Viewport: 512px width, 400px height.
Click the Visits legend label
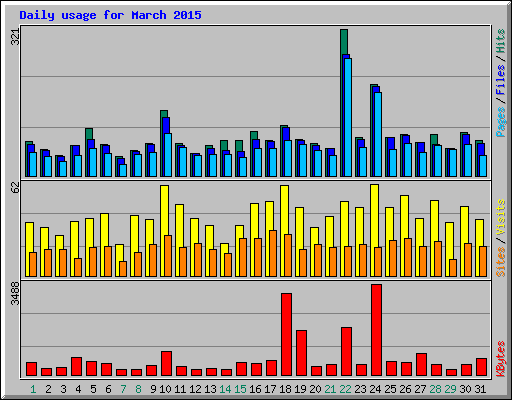coord(501,218)
